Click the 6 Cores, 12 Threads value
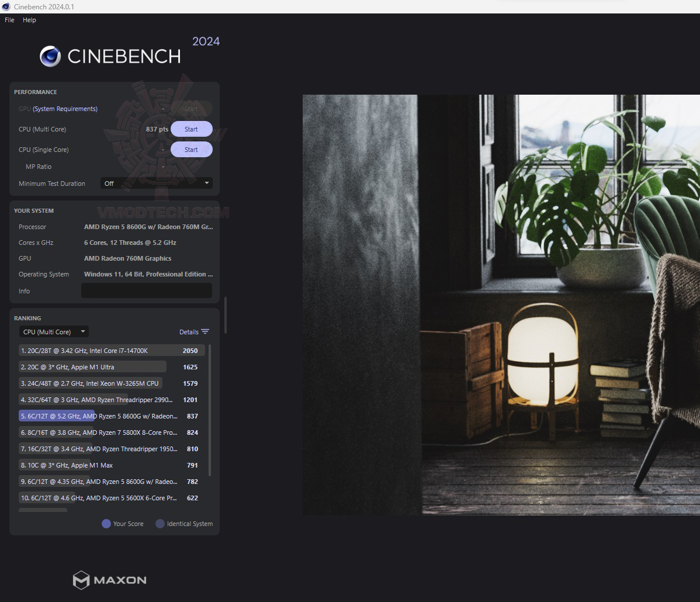Screen dimensions: 700x602 [x=130, y=243]
